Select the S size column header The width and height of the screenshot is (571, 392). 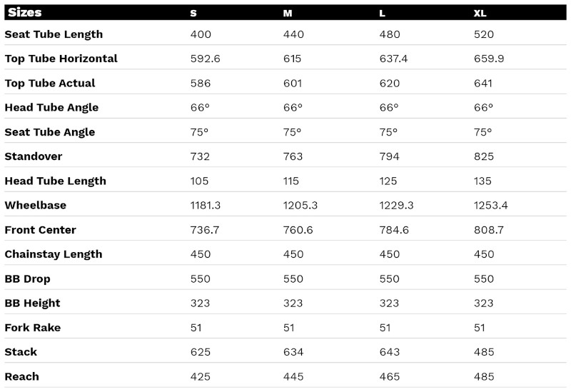[x=193, y=14]
